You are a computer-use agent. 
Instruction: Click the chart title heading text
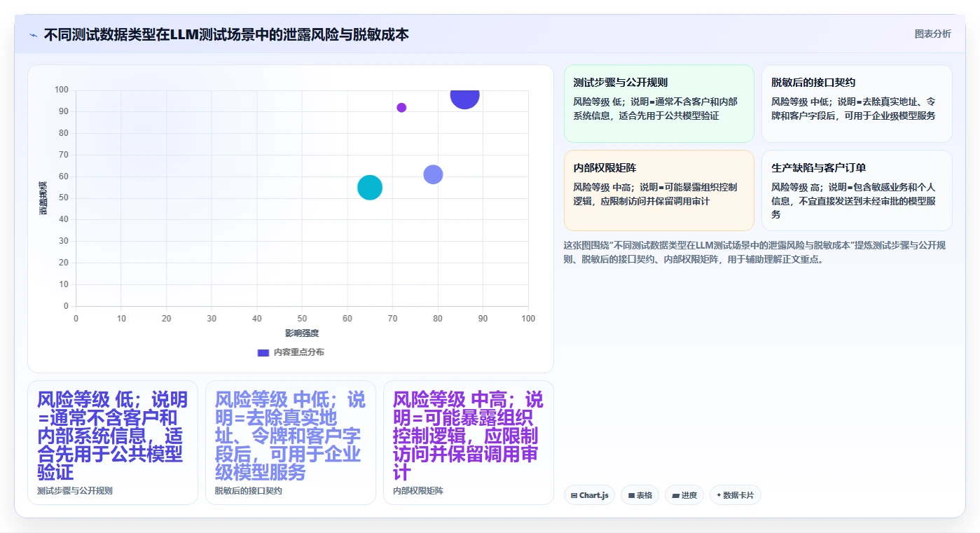[x=226, y=34]
